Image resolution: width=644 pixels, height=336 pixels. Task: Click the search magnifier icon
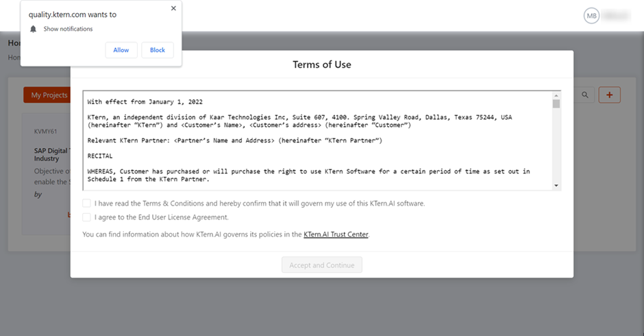585,95
